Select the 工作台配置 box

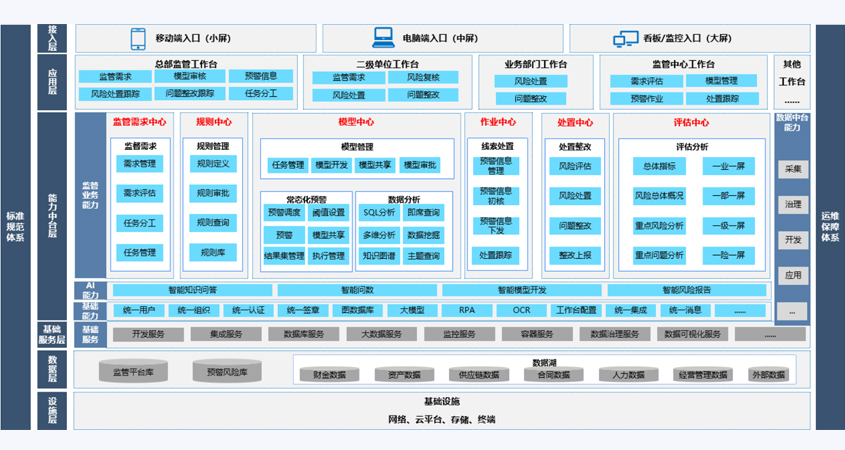[x=576, y=310]
